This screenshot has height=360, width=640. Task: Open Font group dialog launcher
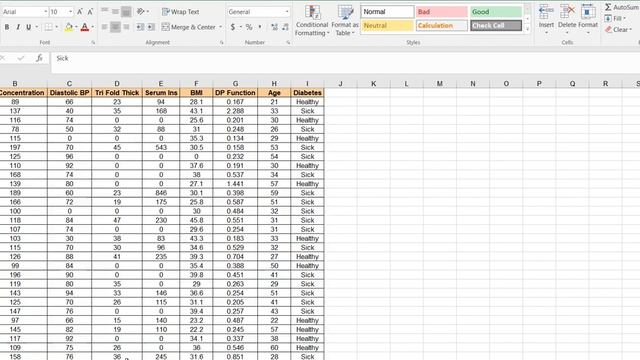(x=93, y=42)
